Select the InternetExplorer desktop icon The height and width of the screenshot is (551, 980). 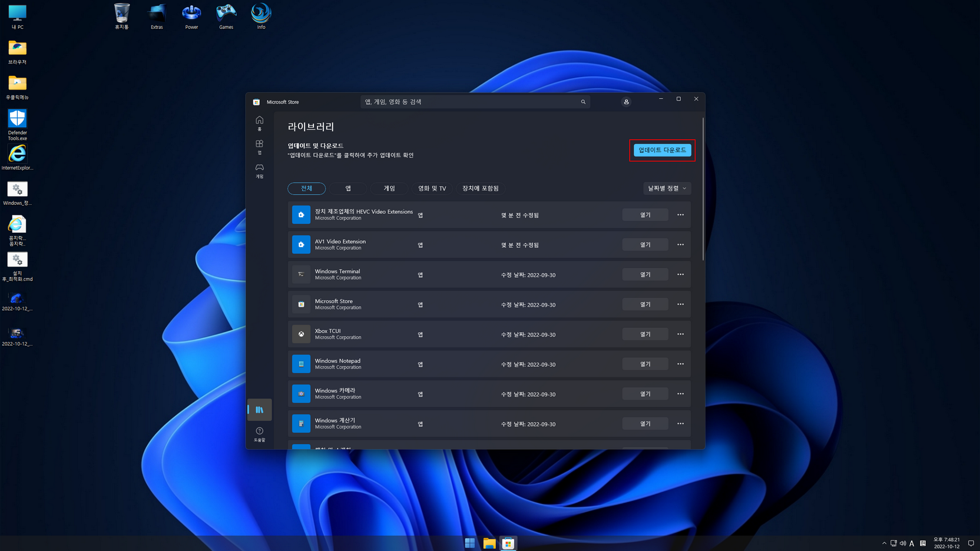(x=17, y=157)
